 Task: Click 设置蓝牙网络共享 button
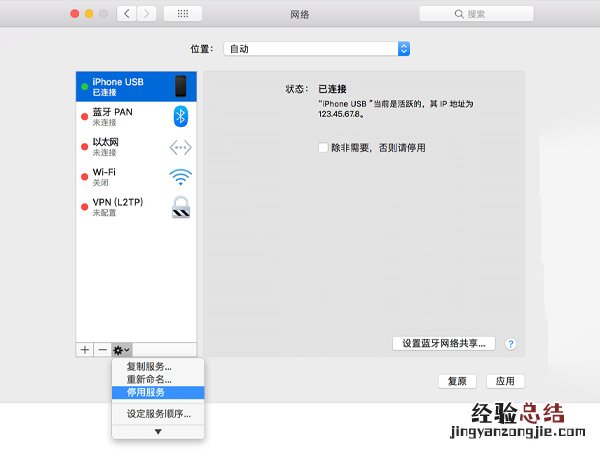click(444, 343)
